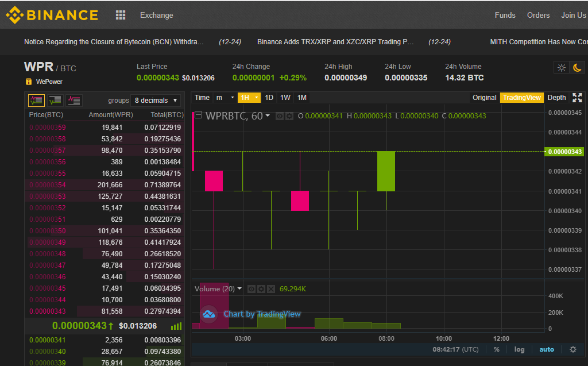Open MITH Competition announcement
The height and width of the screenshot is (366, 588).
coord(539,42)
